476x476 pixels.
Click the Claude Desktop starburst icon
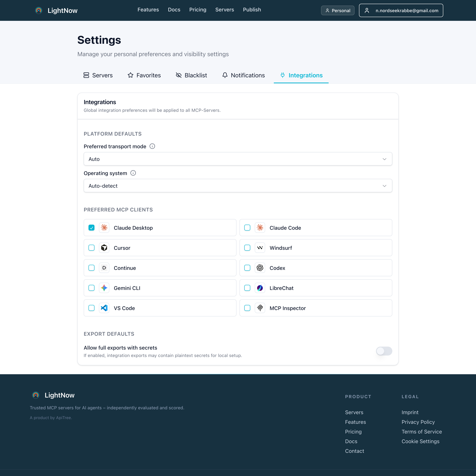point(104,228)
